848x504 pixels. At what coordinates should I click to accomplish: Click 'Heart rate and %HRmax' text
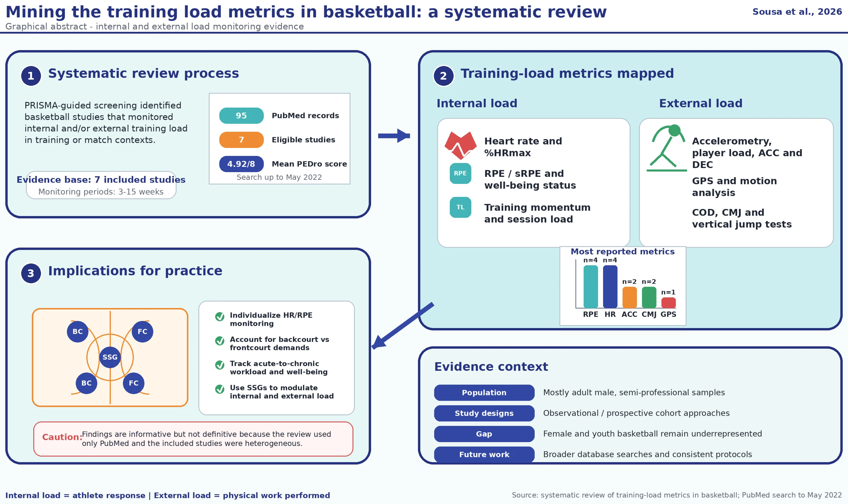click(x=523, y=147)
